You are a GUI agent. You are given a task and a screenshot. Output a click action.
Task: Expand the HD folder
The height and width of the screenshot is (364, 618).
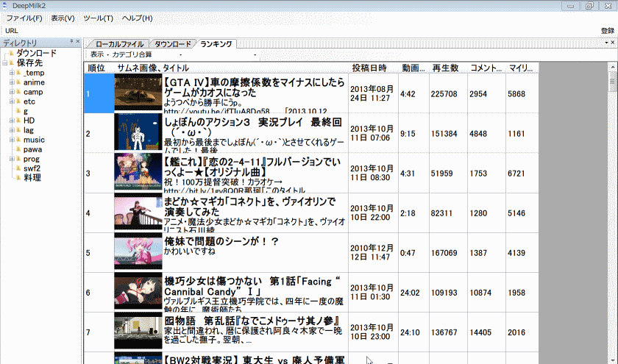click(x=12, y=120)
